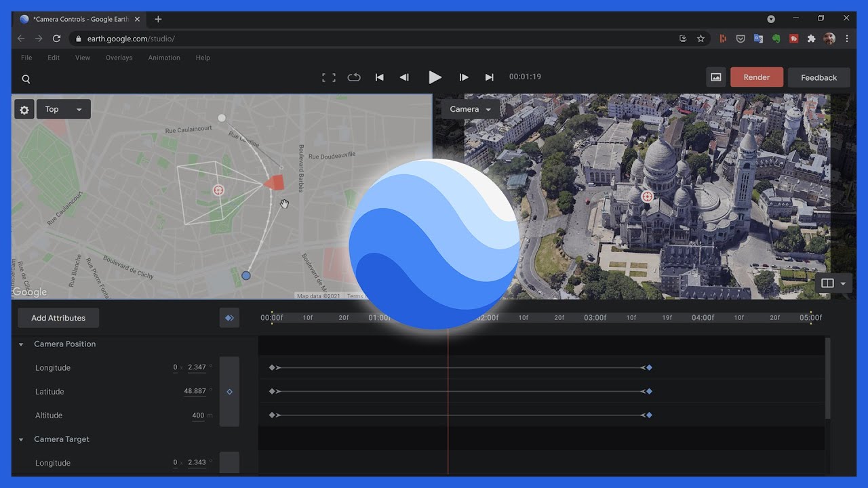Click the Latitude value 48.887

click(195, 391)
